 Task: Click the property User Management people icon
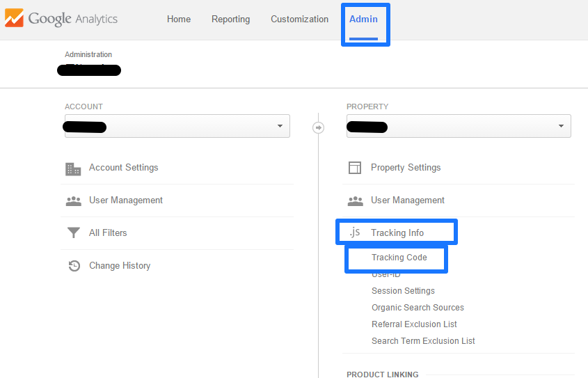(355, 201)
